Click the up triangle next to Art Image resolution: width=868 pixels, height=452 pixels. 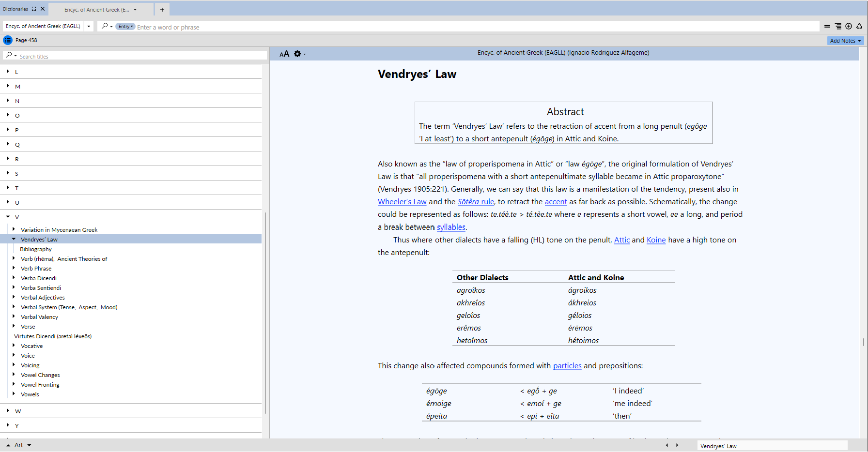pyautogui.click(x=8, y=445)
